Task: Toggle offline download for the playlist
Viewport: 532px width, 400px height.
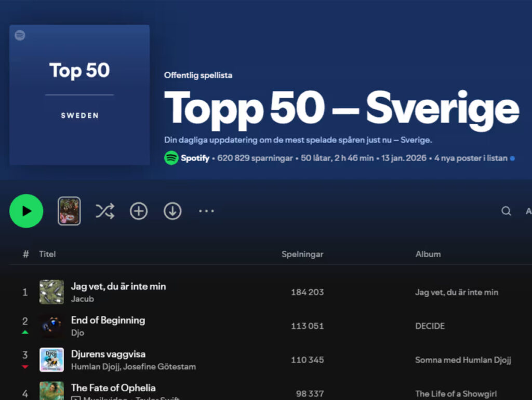Action: [x=172, y=211]
